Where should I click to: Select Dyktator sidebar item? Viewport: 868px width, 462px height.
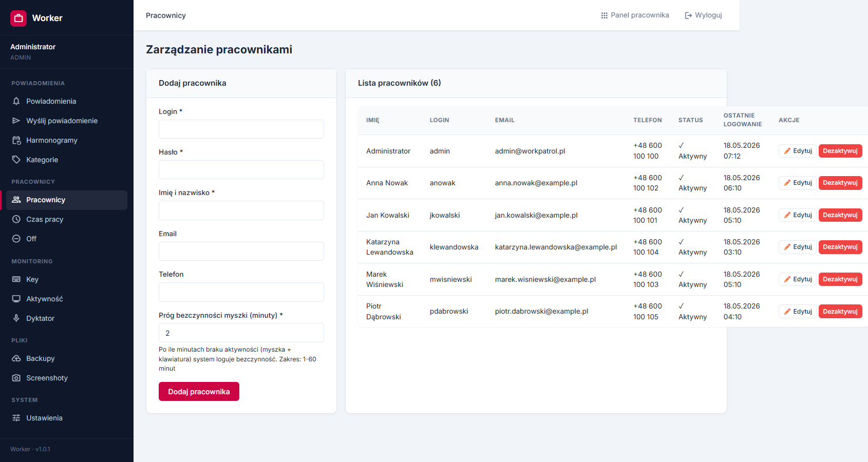tap(67, 318)
